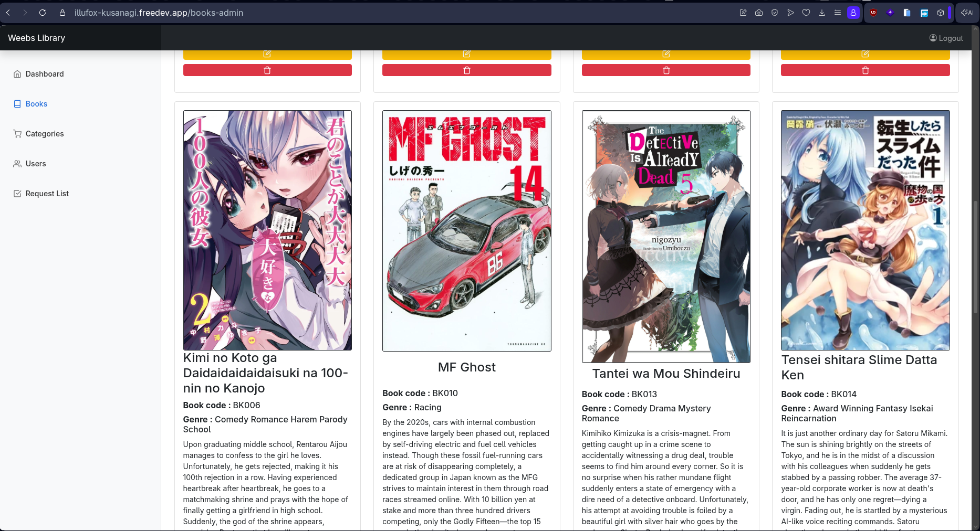Screen dimensions: 980x531
Task: Click genre Award Winning Fantasy Isekai Reincarnation
Action: point(857,413)
